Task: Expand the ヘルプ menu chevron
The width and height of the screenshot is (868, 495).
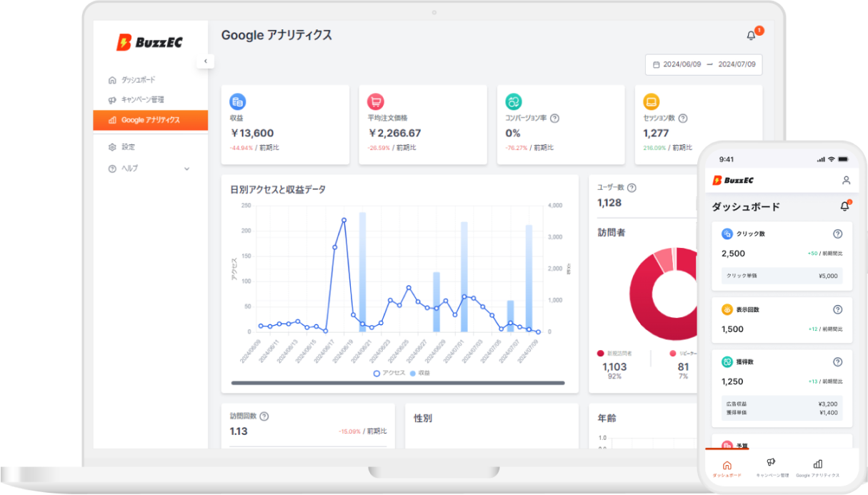Action: pos(187,169)
